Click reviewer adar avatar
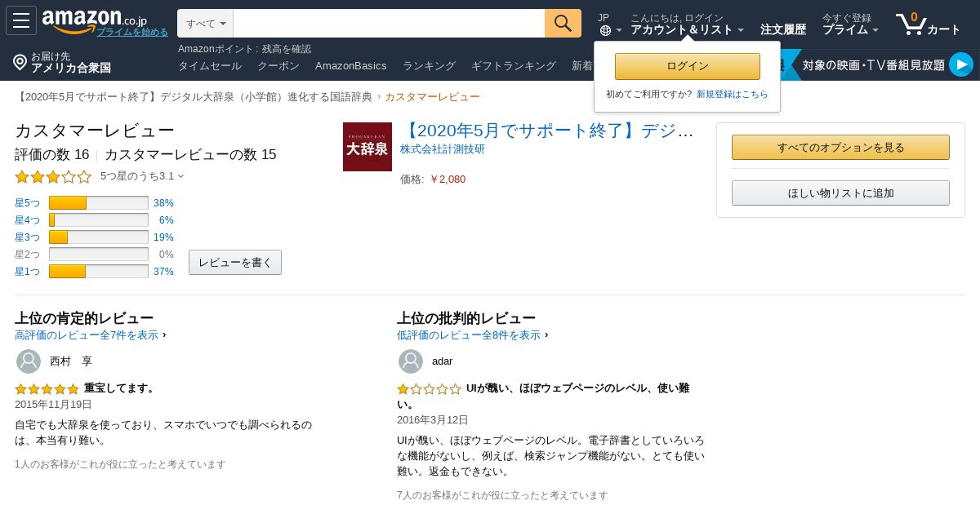The image size is (980, 514). 411,361
